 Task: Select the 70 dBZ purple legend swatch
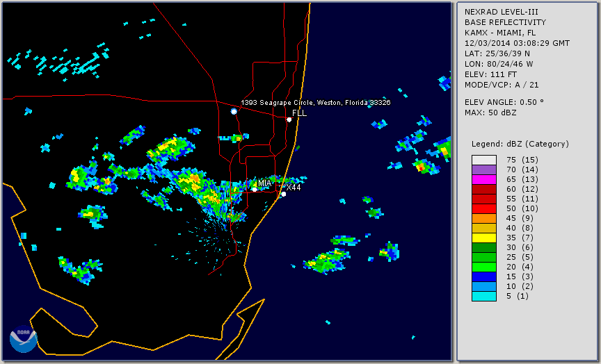(484, 169)
